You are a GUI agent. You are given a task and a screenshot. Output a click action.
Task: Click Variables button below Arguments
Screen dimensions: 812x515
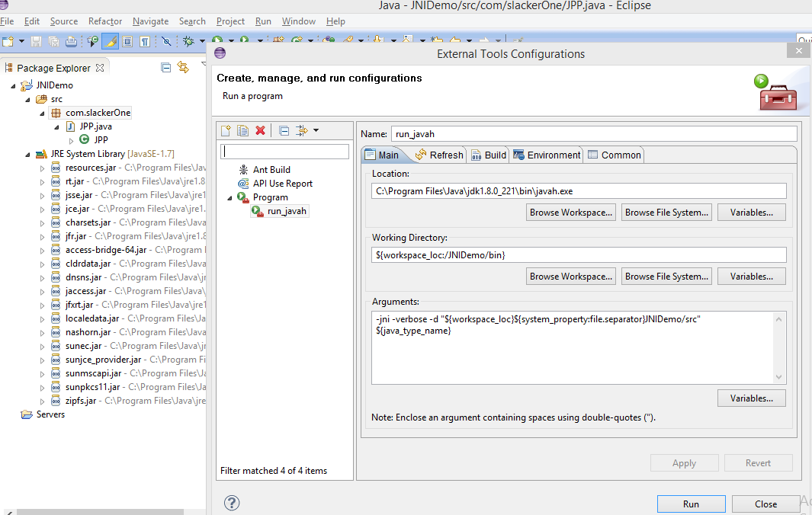point(752,398)
